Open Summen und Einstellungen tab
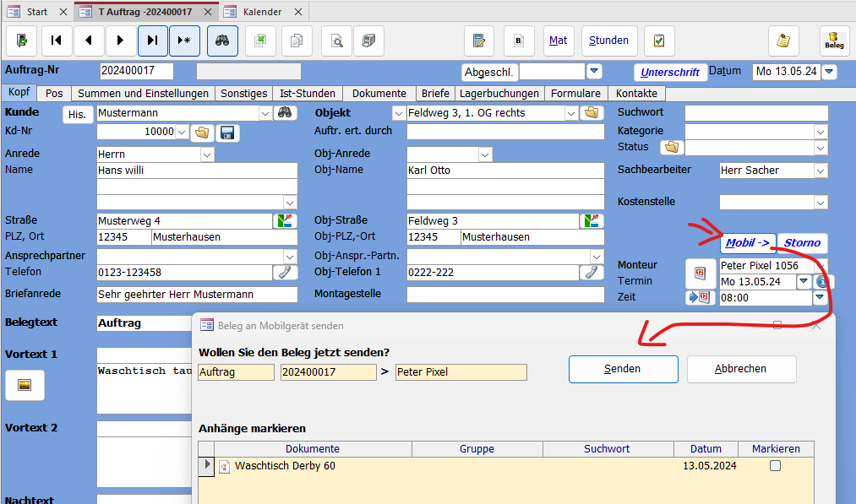This screenshot has height=504, width=856. (x=143, y=93)
